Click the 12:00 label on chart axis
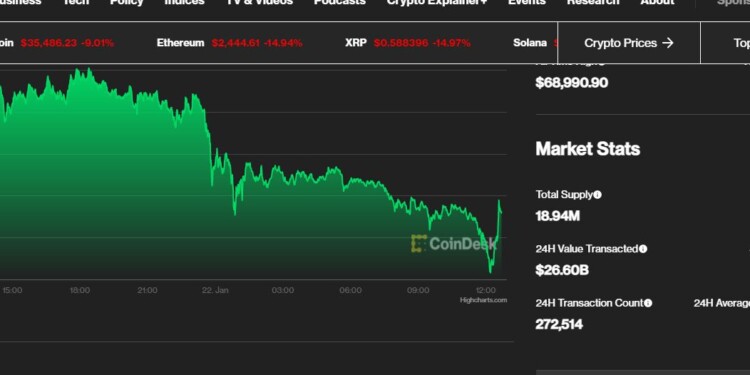 [485, 290]
